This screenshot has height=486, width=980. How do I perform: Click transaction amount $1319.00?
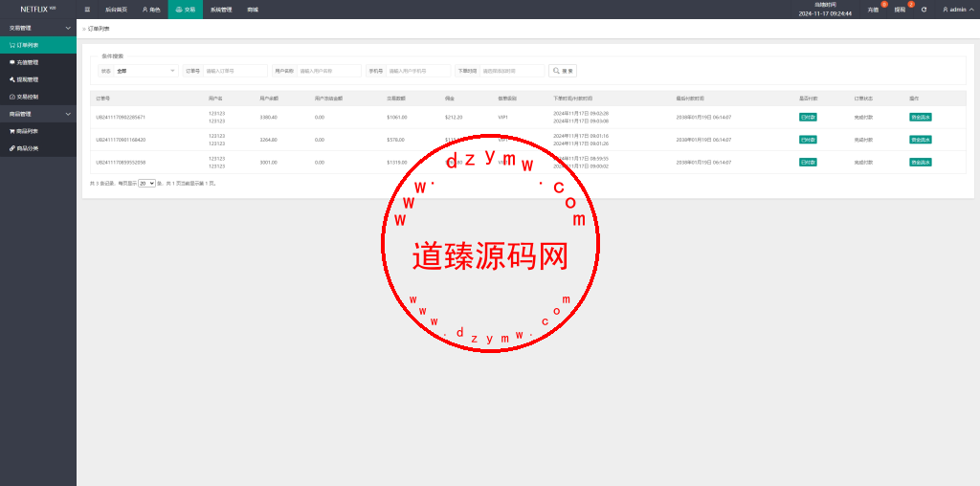pos(397,162)
